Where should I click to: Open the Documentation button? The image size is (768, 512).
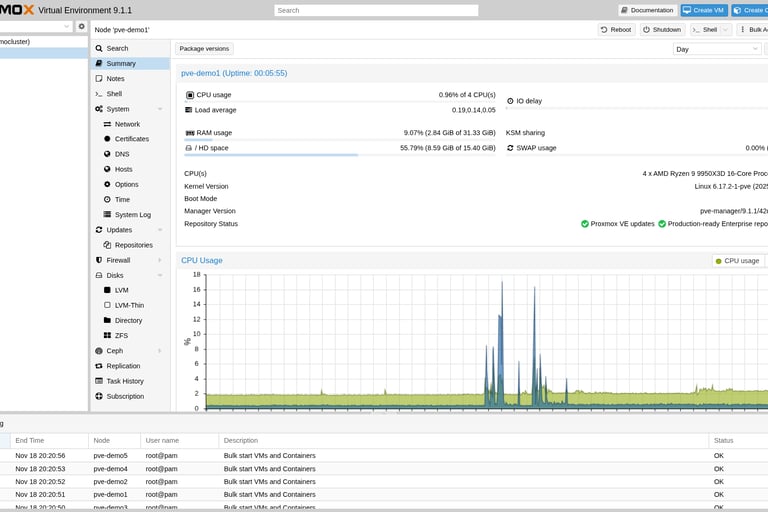point(648,10)
